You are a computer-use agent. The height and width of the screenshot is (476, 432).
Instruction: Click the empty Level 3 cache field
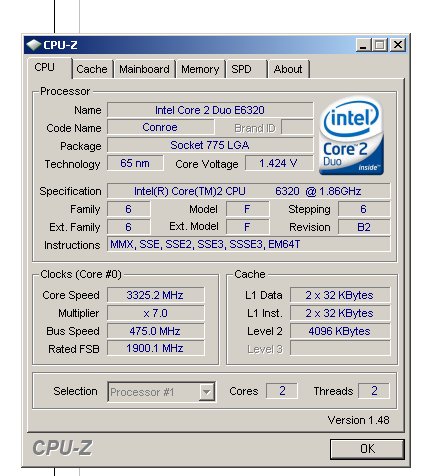340,349
